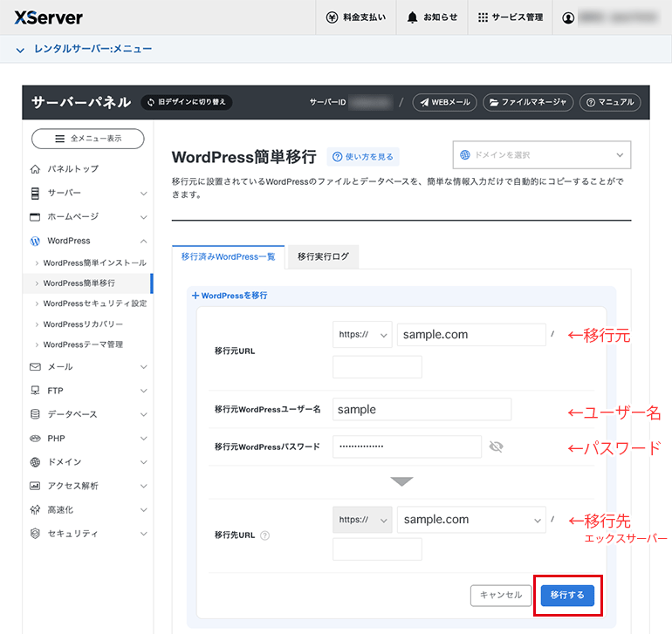
Task: Expand the ホームページ menu chevron
Action: 144,217
